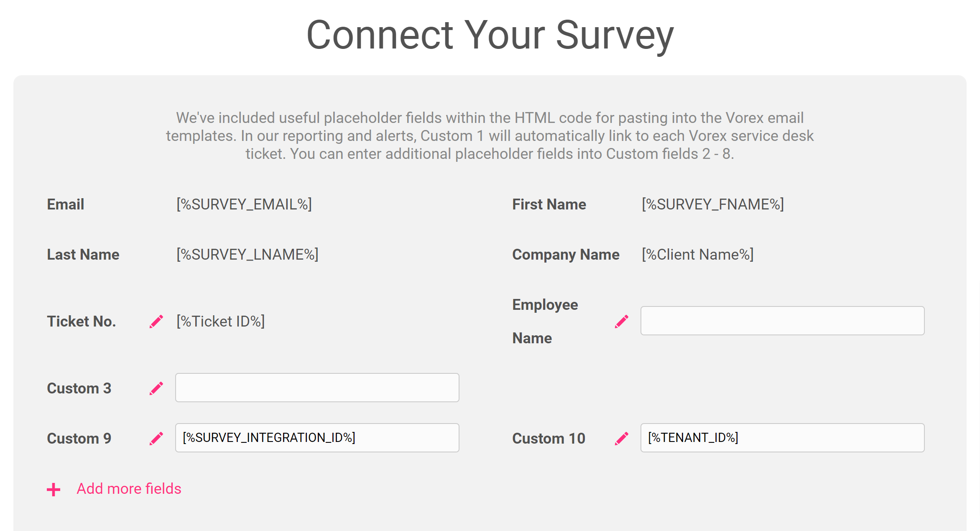The height and width of the screenshot is (531, 980).
Task: Click the pencil icon beside Ticket No.
Action: [x=156, y=322]
